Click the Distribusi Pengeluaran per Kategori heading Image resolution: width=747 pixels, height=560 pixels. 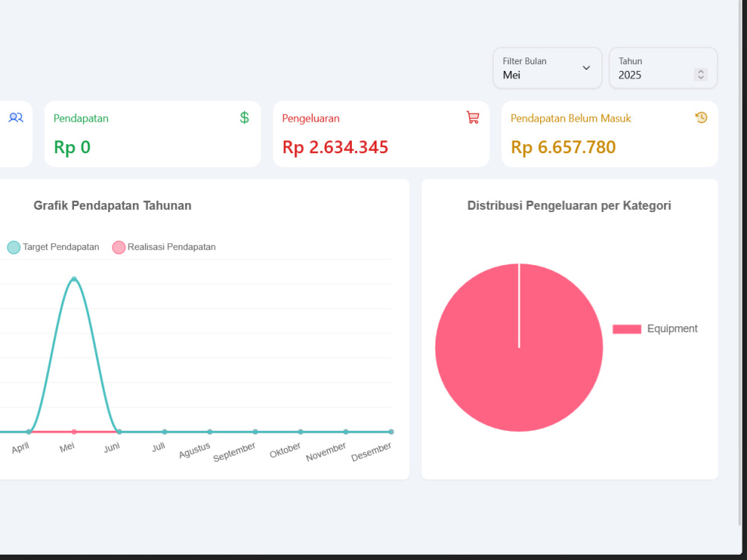tap(569, 206)
